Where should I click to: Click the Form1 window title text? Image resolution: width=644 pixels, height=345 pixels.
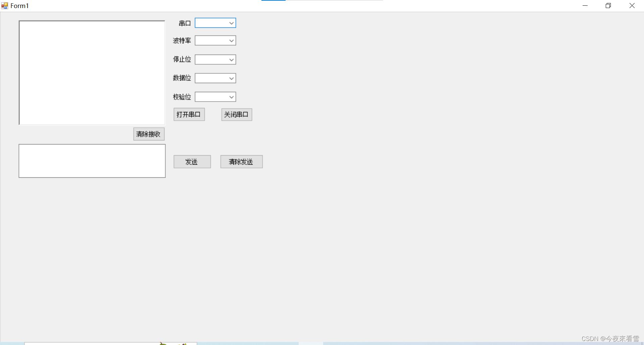click(x=19, y=6)
